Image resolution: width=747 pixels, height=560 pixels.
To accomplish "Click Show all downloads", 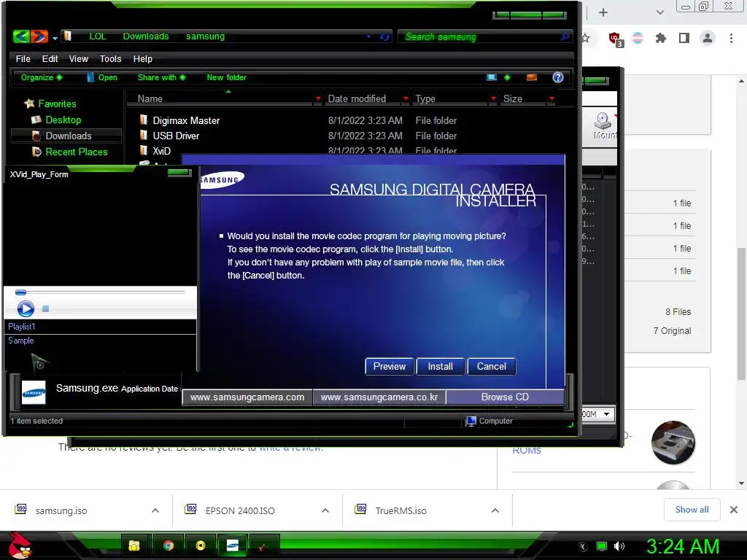I will coord(692,510).
